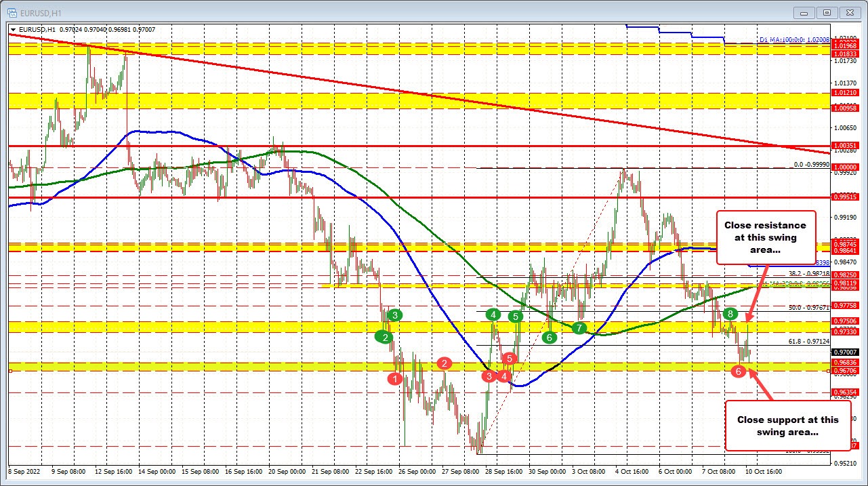Minimize the EURUSD,H1 chart window

[x=803, y=12]
